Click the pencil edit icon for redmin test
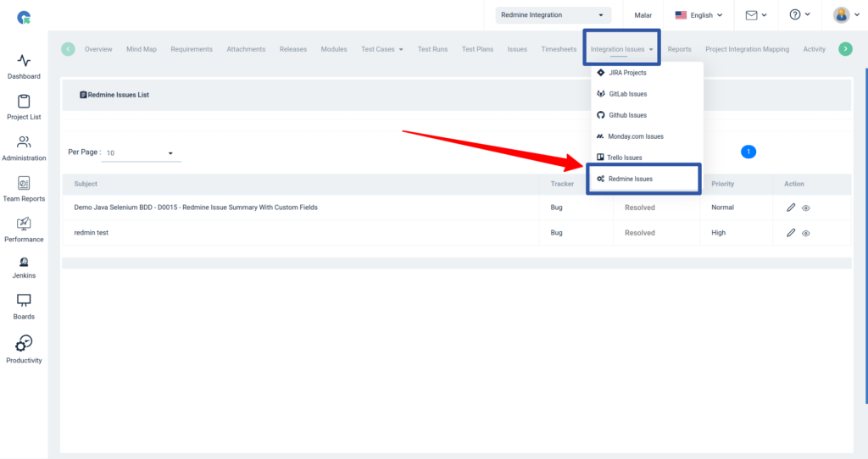The width and height of the screenshot is (868, 459). click(791, 233)
